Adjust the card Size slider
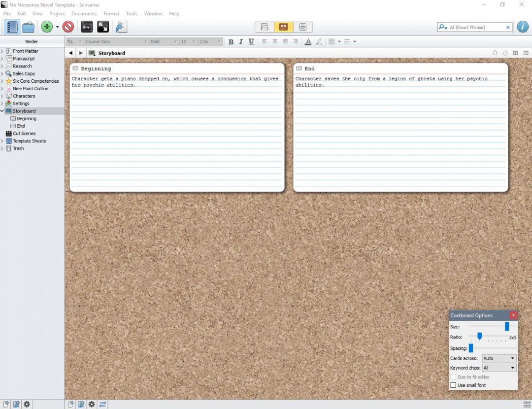Screen dimensions: 532x409 pos(507,327)
